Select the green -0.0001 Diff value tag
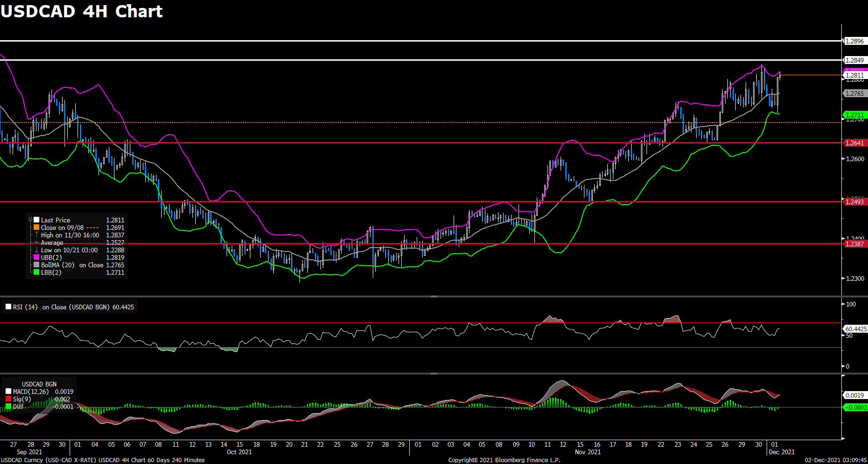Image resolution: width=868 pixels, height=464 pixels. click(x=855, y=407)
